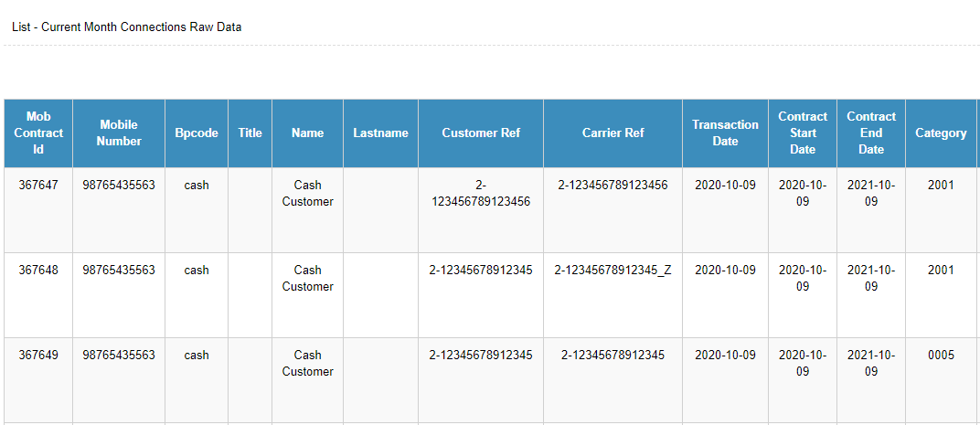Viewport: 980px width, 425px height.
Task: Select the Lastname column header
Action: tap(380, 133)
